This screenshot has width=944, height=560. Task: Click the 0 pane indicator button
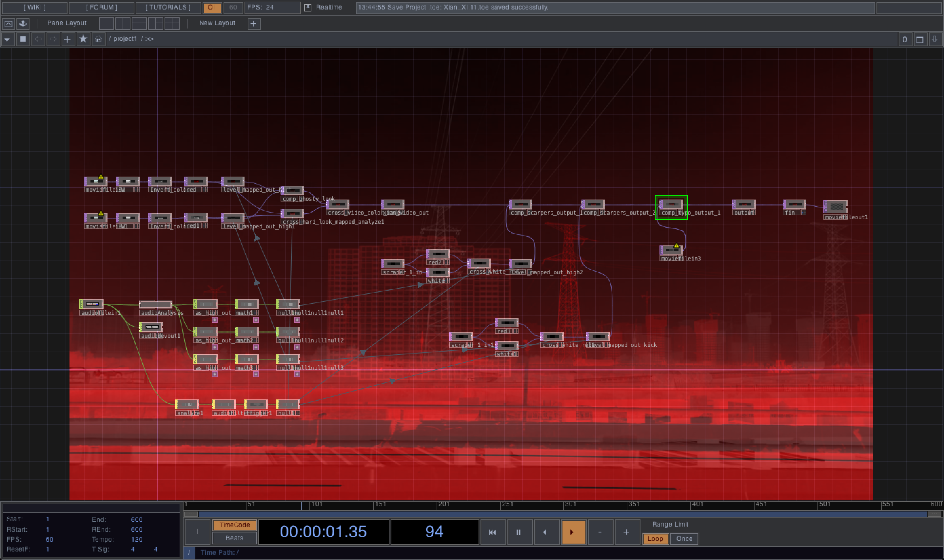(x=905, y=40)
